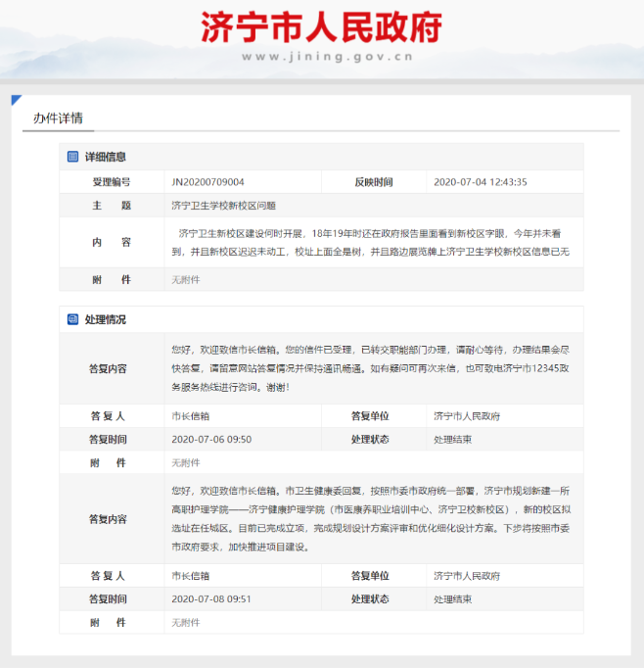This screenshot has width=644, height=668.
Task: Click 市长信箱 in the row above 2020-07-06
Action: pyautogui.click(x=190, y=416)
